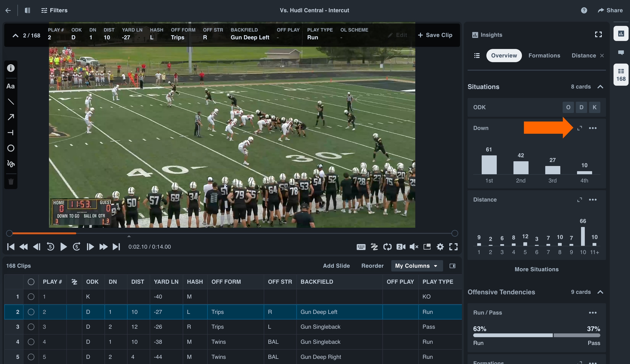Image resolution: width=630 pixels, height=364 pixels.
Task: Switch to the Formations tab
Action: (x=544, y=56)
